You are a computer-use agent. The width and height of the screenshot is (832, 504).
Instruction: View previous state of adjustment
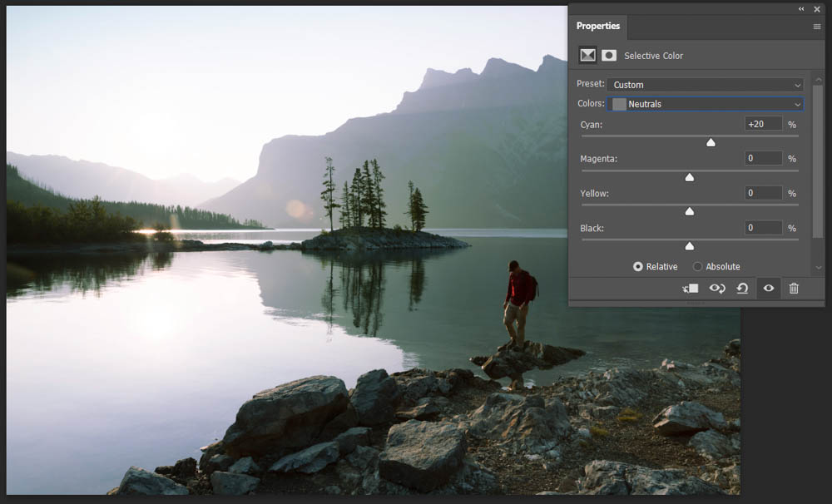(717, 288)
